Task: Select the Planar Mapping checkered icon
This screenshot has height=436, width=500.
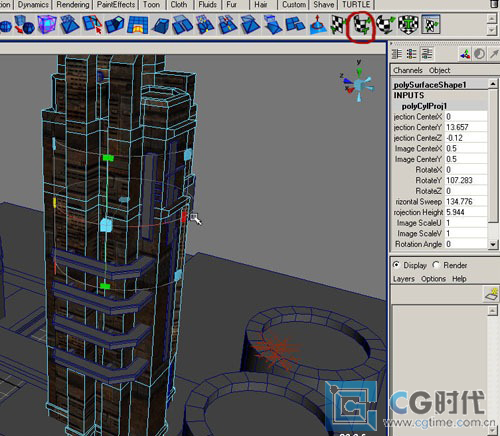Action: (x=339, y=25)
